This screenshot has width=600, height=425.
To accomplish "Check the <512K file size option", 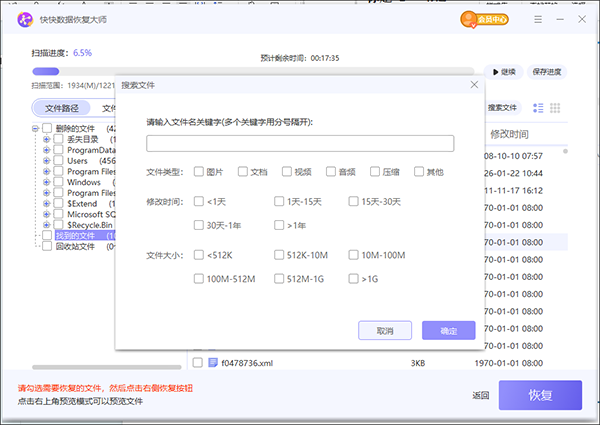I will (199, 255).
